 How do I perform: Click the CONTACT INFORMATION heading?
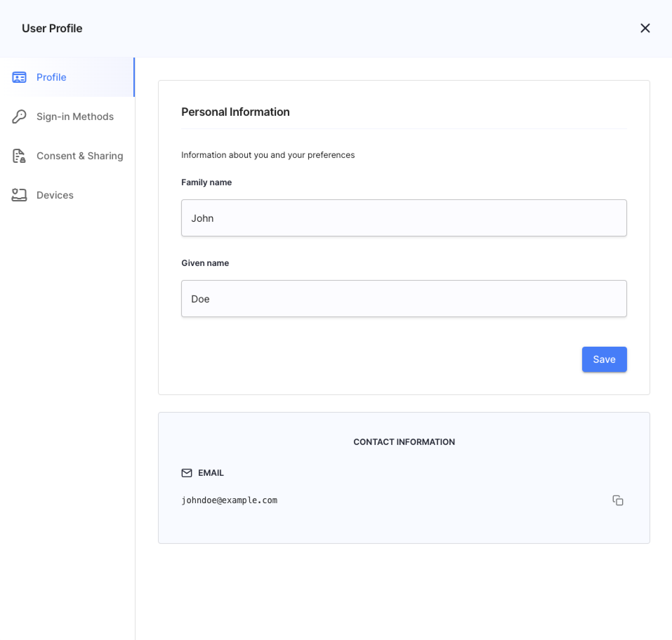click(x=404, y=442)
